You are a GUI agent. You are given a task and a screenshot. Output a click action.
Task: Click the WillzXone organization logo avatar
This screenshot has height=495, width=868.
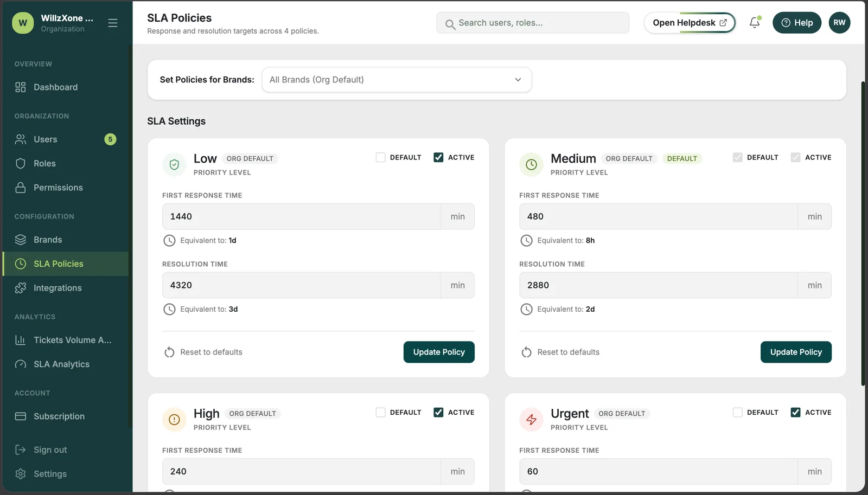point(23,23)
